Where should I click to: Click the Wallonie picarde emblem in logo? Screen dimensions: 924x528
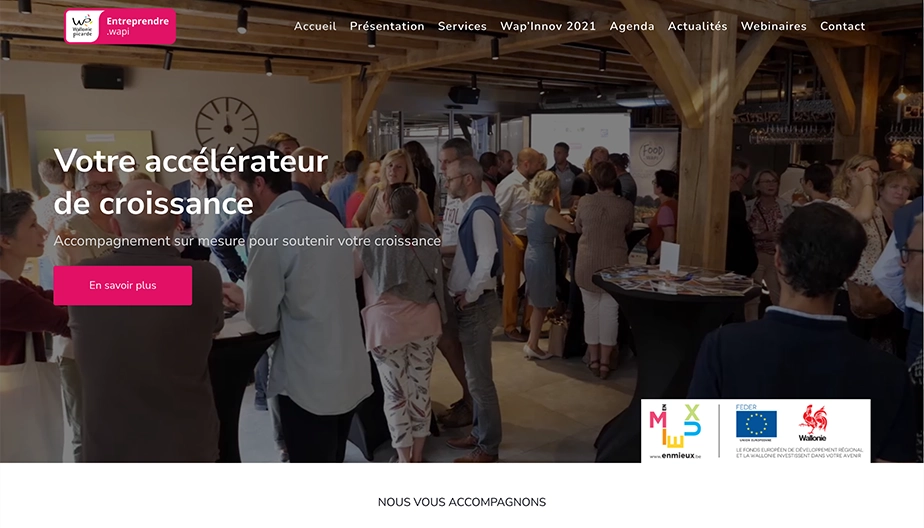(82, 27)
